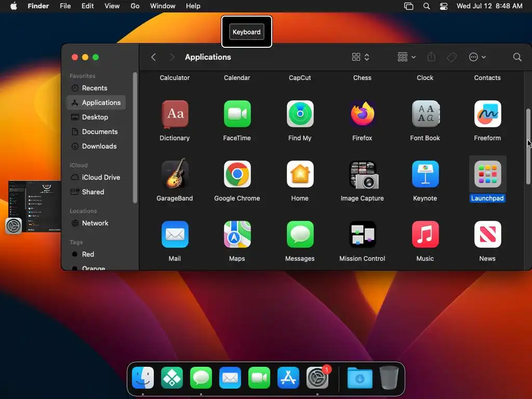Click the Finder content vertical scrollbar
This screenshot has height=399, width=532.
pyautogui.click(x=528, y=147)
